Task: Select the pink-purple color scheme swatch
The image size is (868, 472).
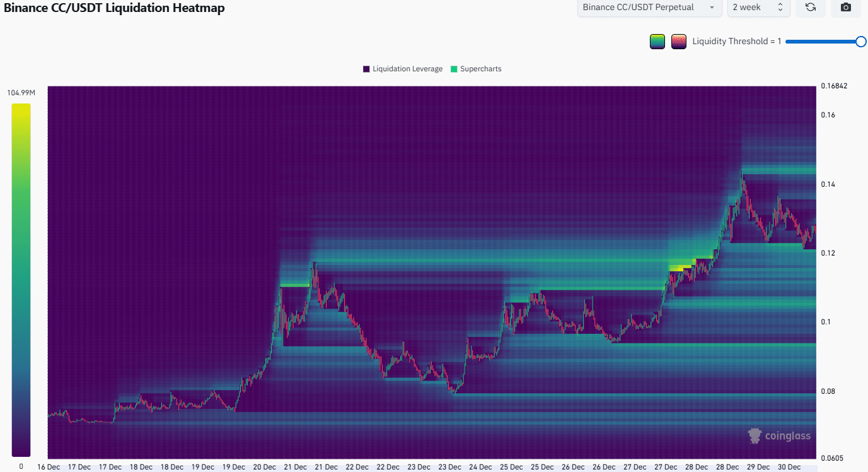Action: coord(679,42)
